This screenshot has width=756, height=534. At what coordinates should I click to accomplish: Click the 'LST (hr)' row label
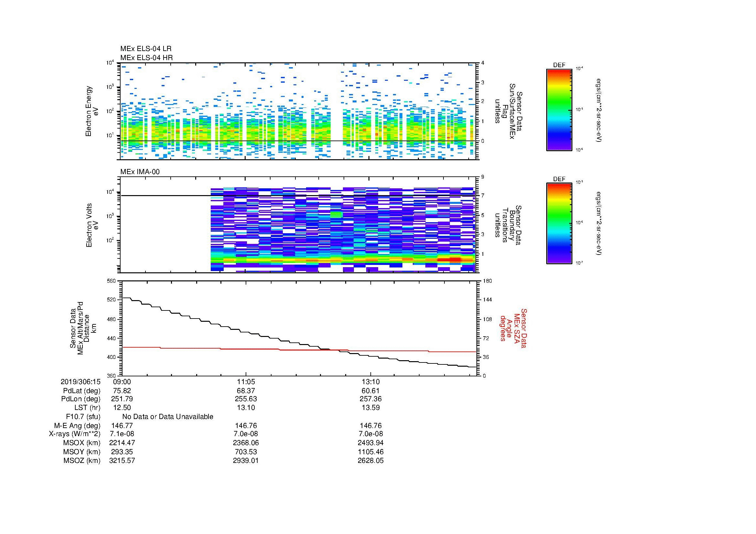point(87,408)
